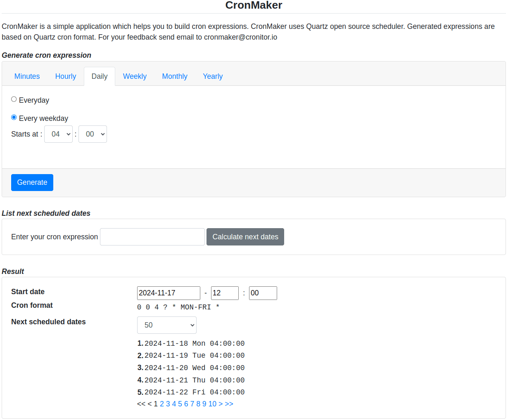Click the Start date field 2024-11-17

(x=169, y=293)
